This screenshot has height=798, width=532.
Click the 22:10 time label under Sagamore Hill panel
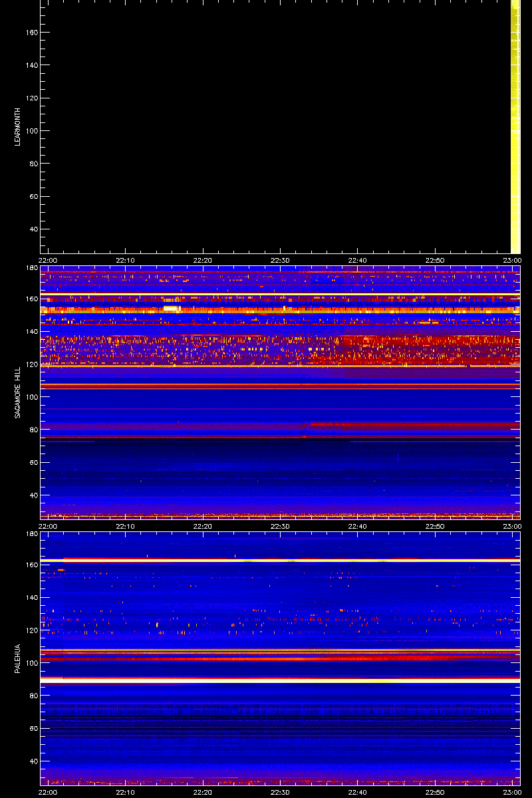coord(126,526)
